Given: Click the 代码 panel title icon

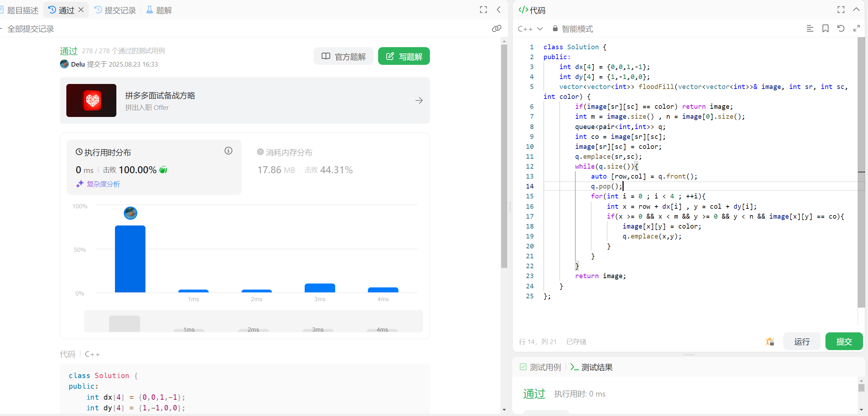Looking at the screenshot, I should (523, 10).
